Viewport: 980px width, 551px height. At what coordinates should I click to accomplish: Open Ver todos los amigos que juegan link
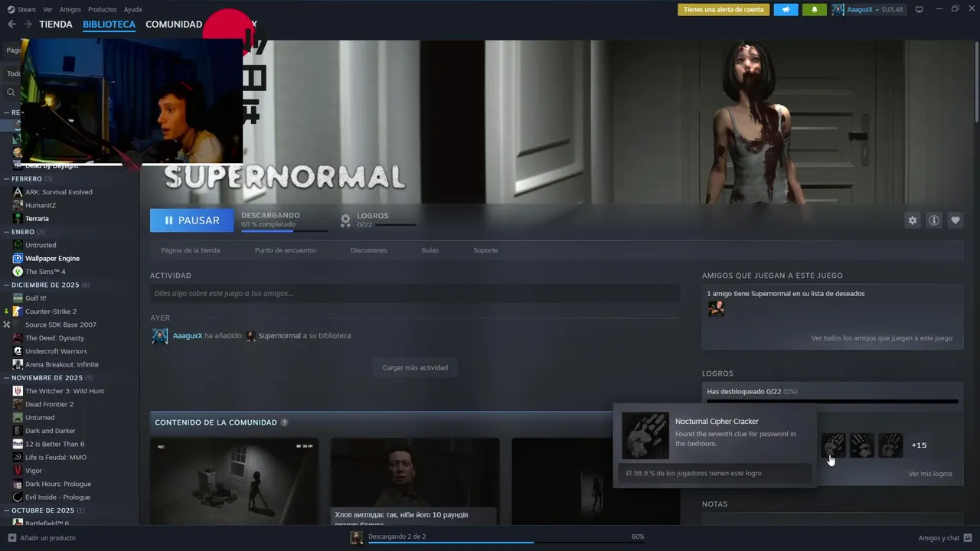tap(882, 338)
